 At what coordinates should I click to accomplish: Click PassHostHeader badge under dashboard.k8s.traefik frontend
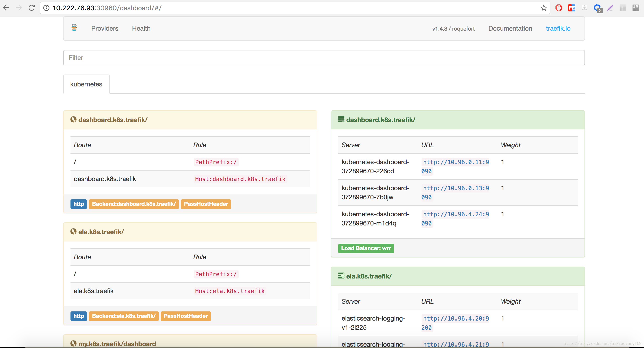coord(206,204)
